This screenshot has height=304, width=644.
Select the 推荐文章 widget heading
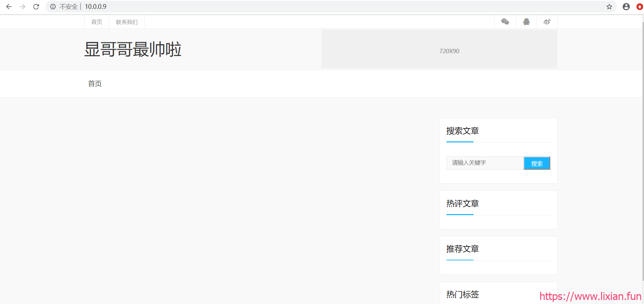click(x=462, y=249)
